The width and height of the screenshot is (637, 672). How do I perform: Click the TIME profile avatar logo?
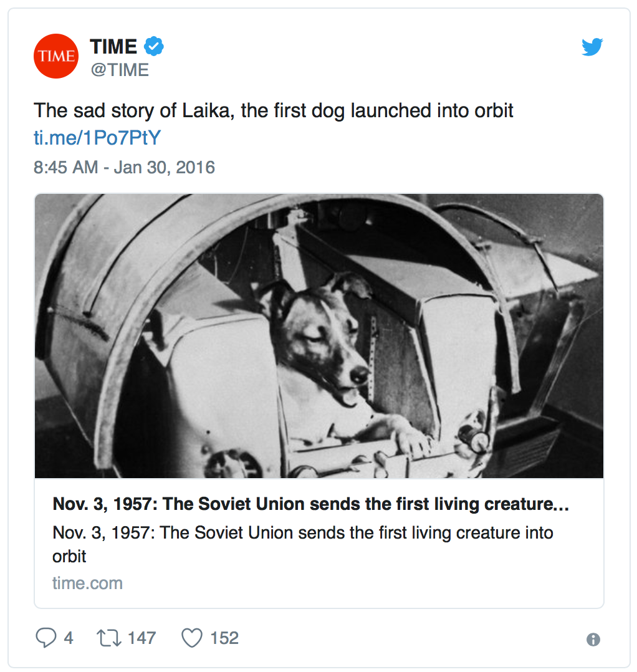(x=56, y=56)
